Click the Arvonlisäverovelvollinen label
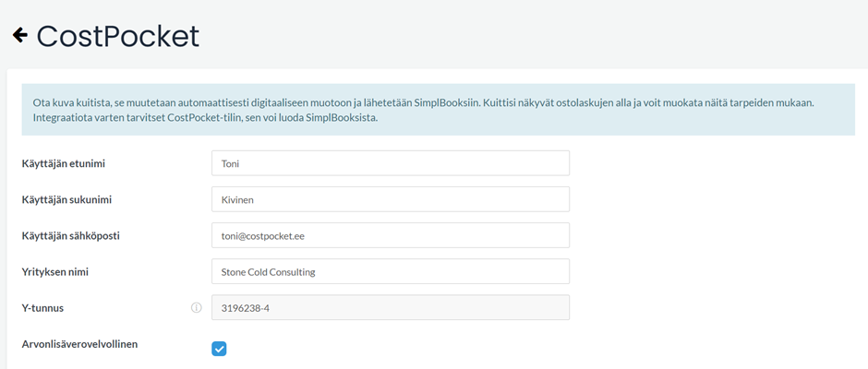The width and height of the screenshot is (868, 369). click(x=79, y=344)
